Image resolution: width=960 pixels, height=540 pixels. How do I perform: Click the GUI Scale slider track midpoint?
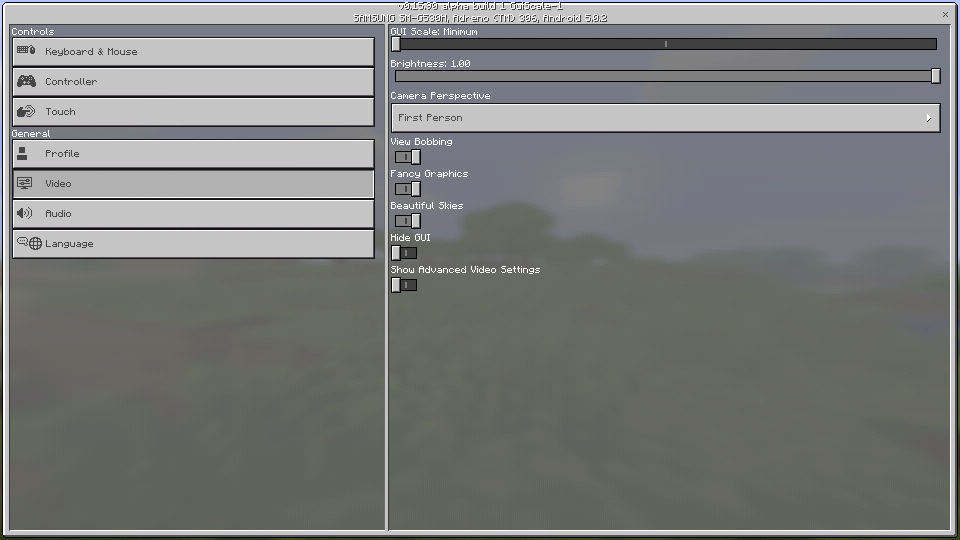(666, 44)
